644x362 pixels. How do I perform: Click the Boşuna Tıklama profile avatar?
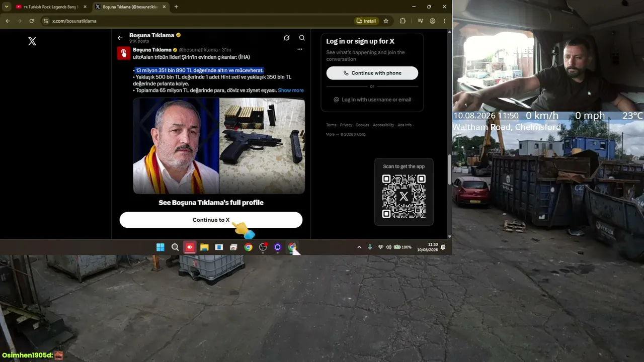pos(124,53)
